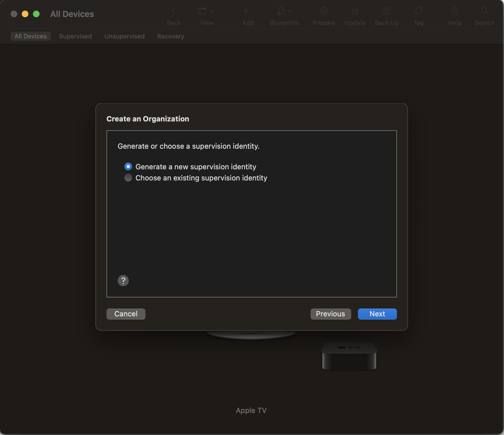Cancel the Create an Organization dialog

click(126, 314)
